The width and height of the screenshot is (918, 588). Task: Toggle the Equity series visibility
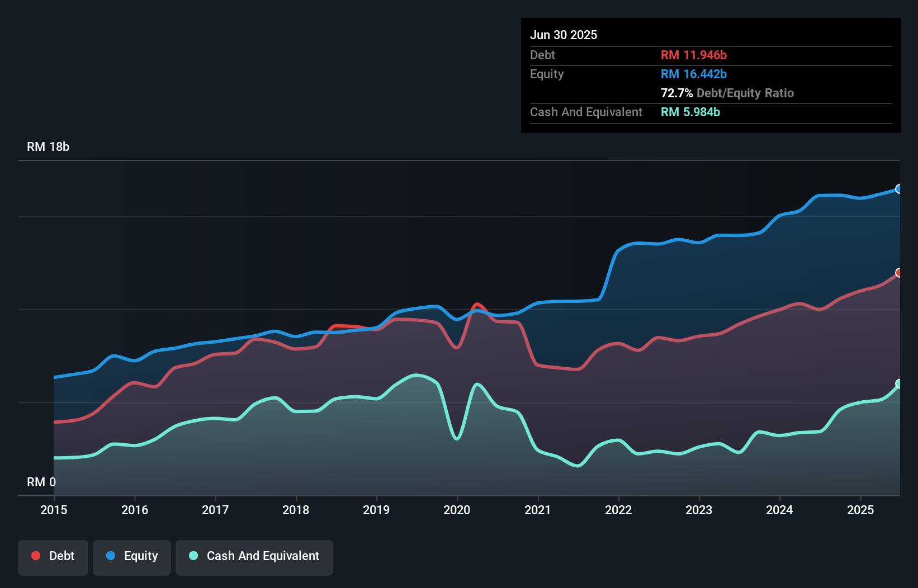pyautogui.click(x=131, y=556)
